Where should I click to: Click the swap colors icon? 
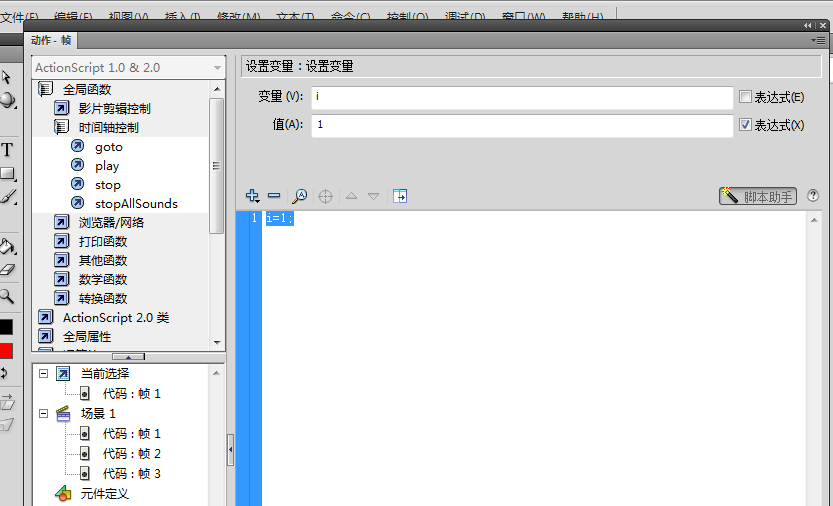4,373
